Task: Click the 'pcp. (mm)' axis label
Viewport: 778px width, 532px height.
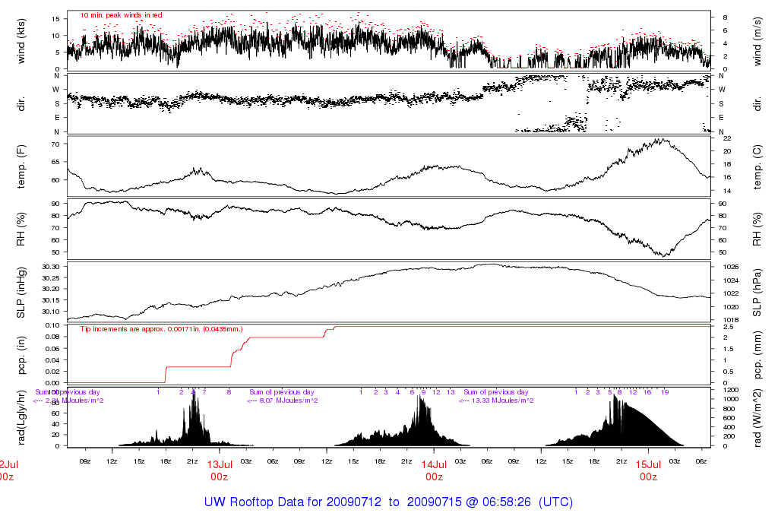Action: coord(757,356)
